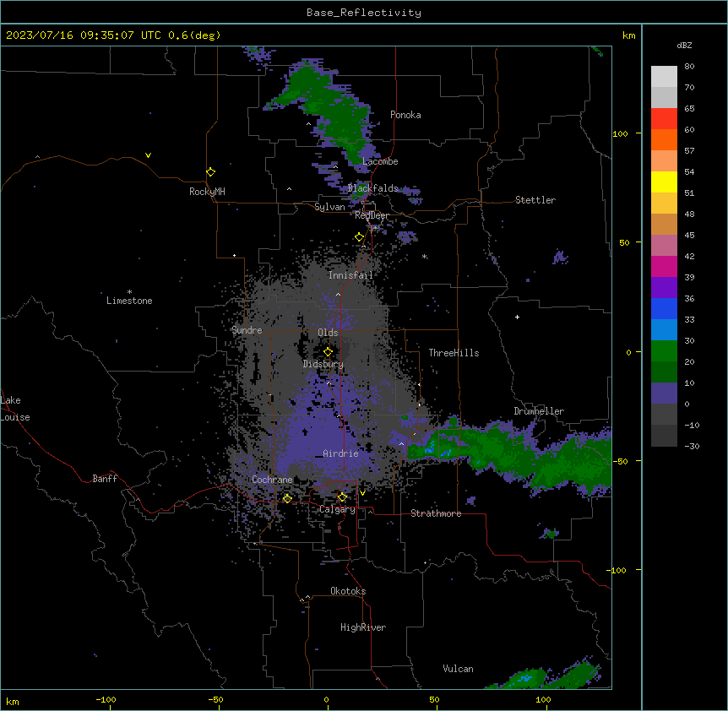Click the yellow marker south of Cochrane
728x711 pixels.
[x=287, y=498]
